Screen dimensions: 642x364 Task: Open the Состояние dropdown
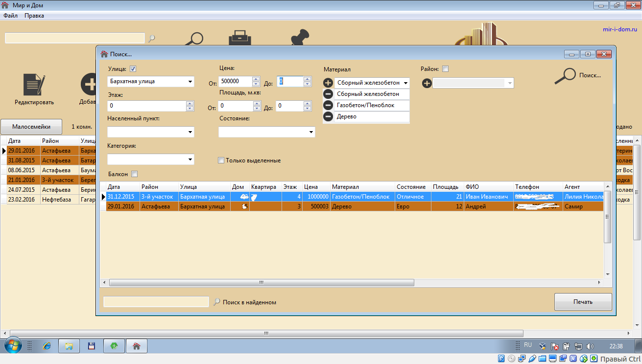tap(311, 132)
